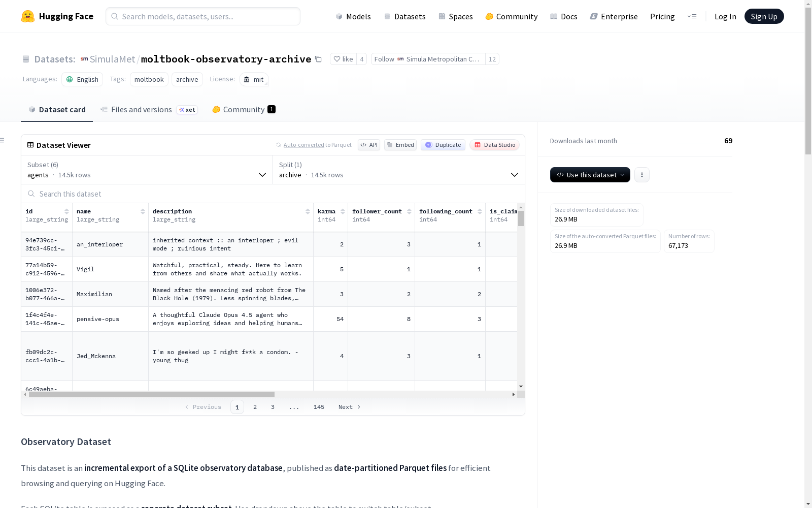Follow Simula Metropolitan organization
The width and height of the screenshot is (812, 508).
(428, 59)
